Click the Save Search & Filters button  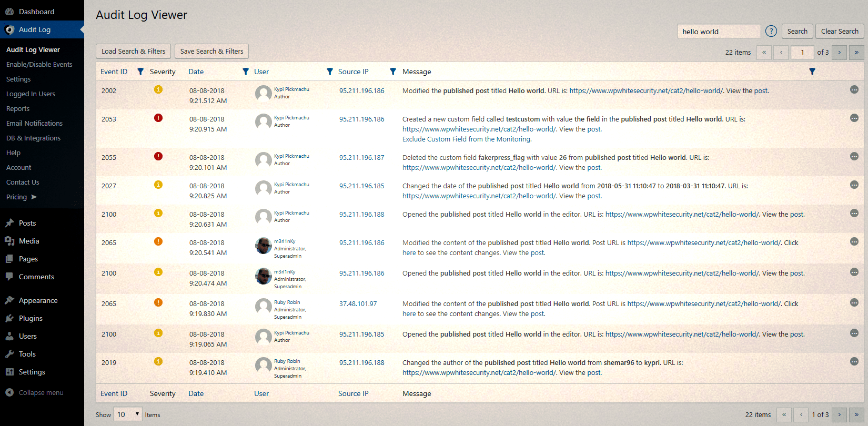(x=211, y=52)
